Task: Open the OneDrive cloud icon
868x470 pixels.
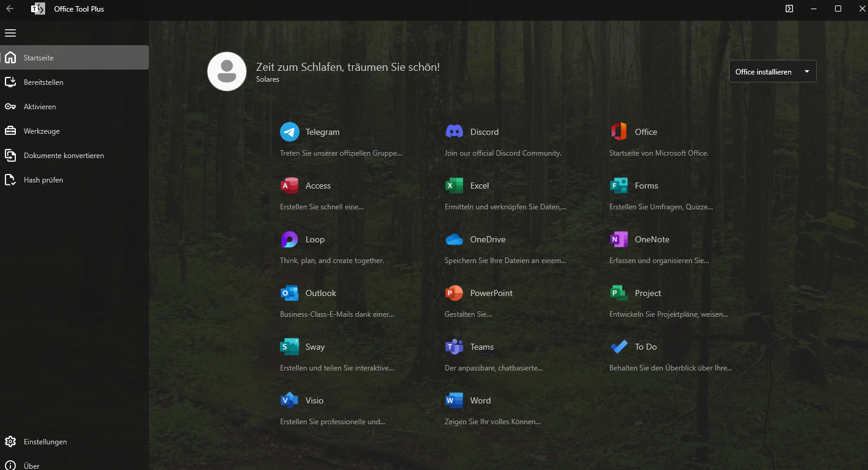Action: point(454,239)
